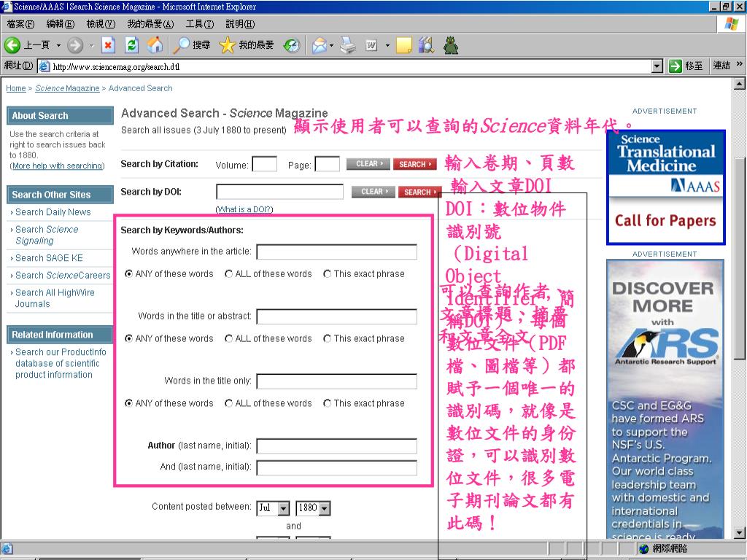747x560 pixels.
Task: Click the Edit with Word icon
Action: pos(371,45)
